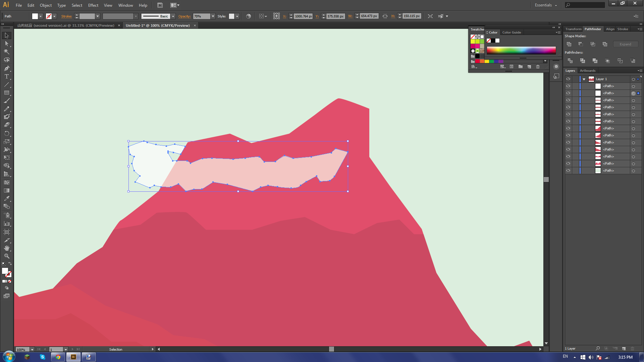Screen dimensions: 644x362
Task: Open the Window menu
Action: (x=125, y=5)
